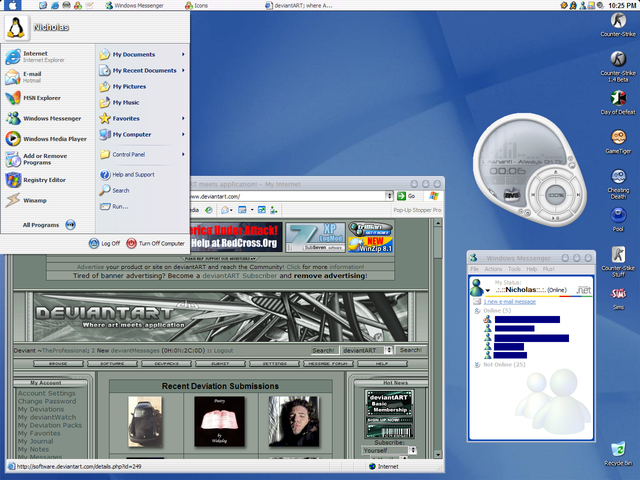Open Counter-Strike 1.4 Beta desktop icon
Screen dimensions: 640x480
click(x=618, y=67)
